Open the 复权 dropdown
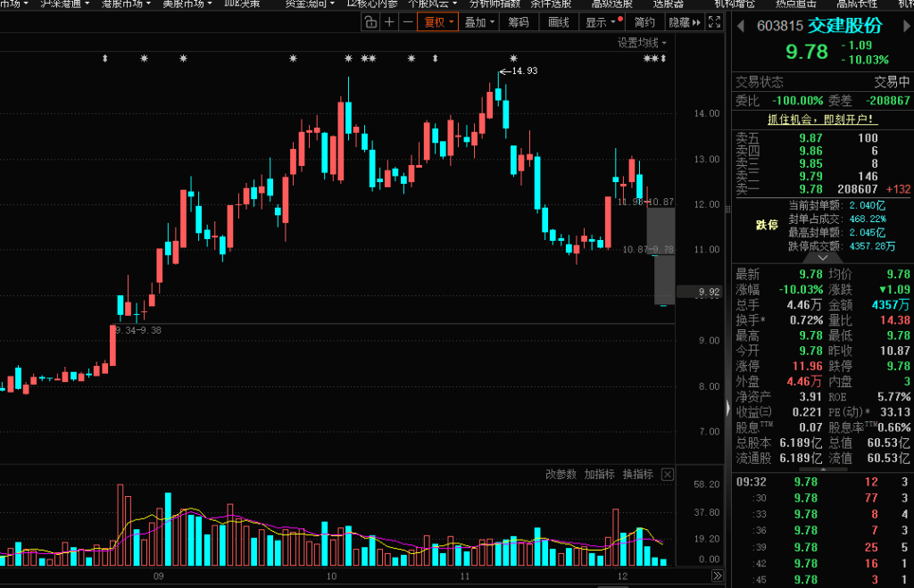Screen dimensions: 914x588 click(x=438, y=22)
